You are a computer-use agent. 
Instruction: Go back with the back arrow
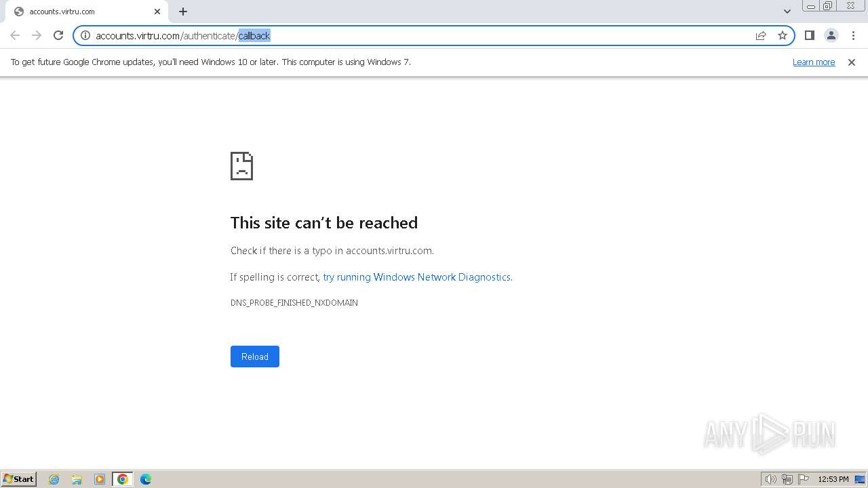[15, 35]
